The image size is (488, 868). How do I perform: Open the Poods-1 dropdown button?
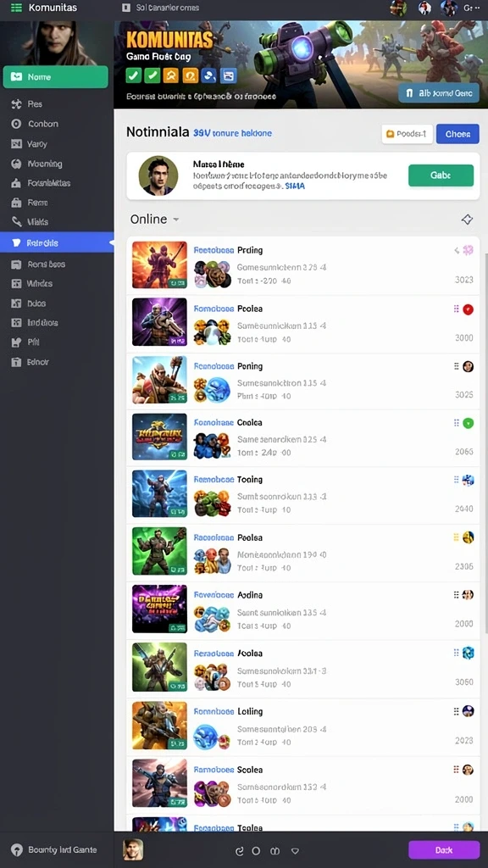(x=408, y=134)
